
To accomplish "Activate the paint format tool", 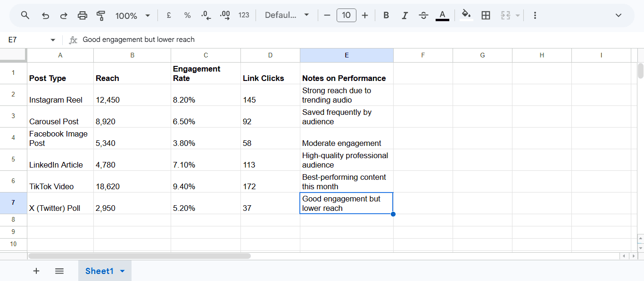I will click(x=100, y=16).
